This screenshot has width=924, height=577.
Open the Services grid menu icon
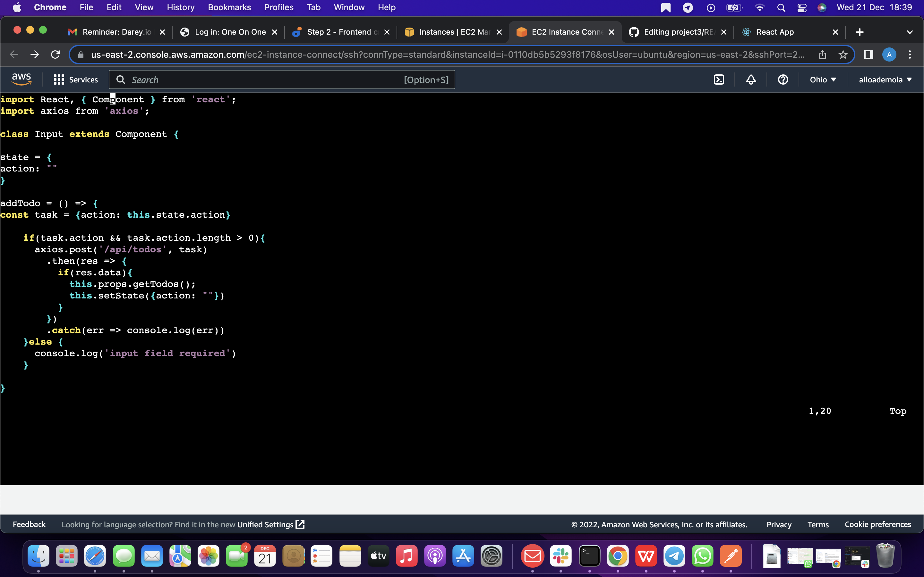[x=58, y=79]
